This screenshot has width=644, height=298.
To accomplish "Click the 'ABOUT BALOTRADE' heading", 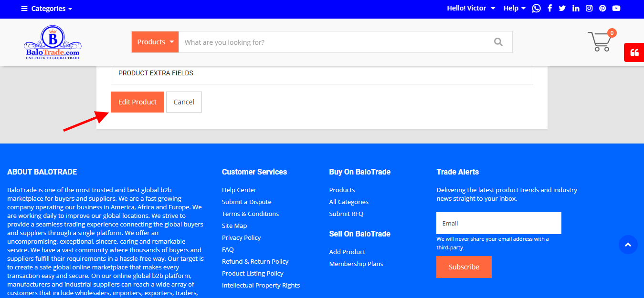I will (42, 172).
